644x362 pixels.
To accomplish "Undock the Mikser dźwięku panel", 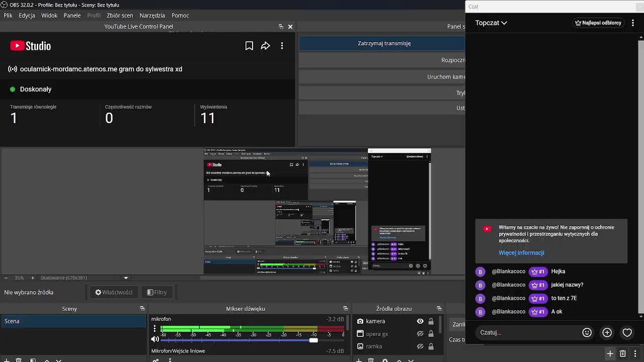I will [x=346, y=309].
